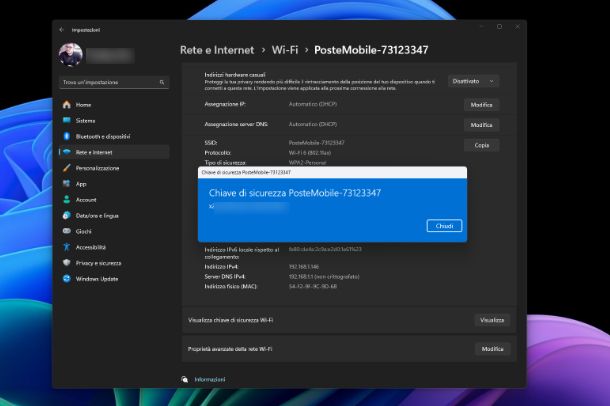Viewport: 610px width, 406px height.
Task: Open the Home icon in sidebar
Action: click(x=67, y=105)
